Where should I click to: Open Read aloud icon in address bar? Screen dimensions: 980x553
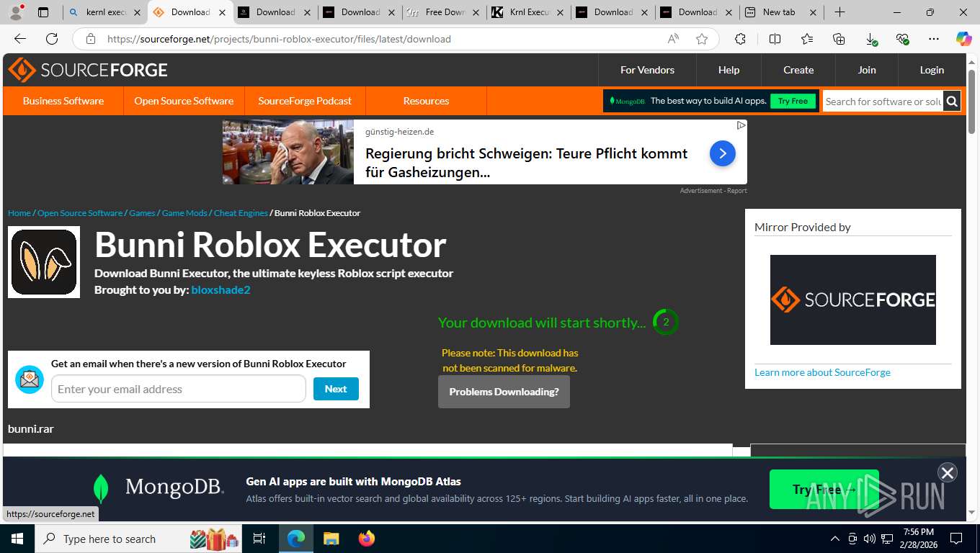pos(673,39)
